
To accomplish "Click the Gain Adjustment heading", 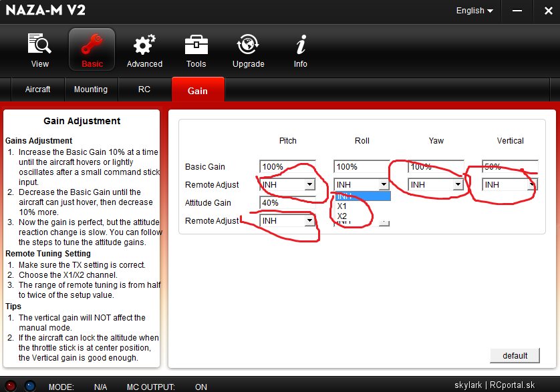I will point(82,121).
